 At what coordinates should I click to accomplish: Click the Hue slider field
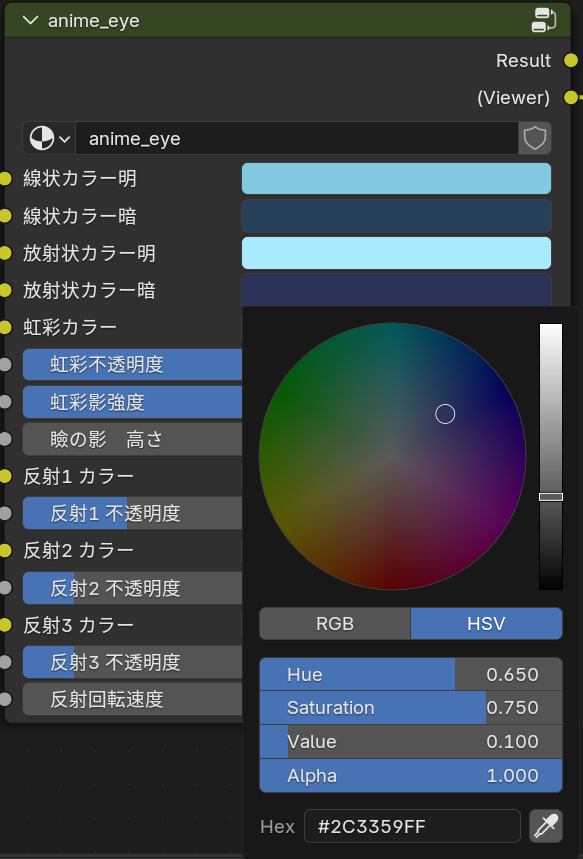click(x=411, y=674)
